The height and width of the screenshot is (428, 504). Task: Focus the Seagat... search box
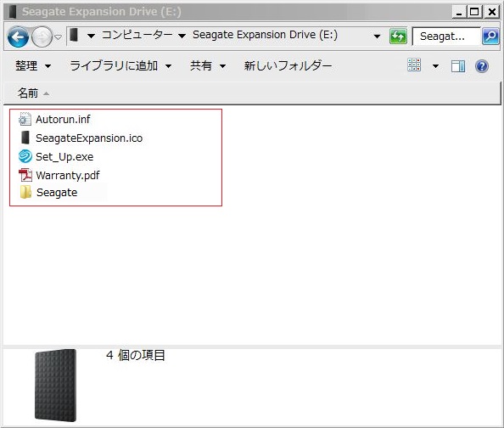tap(446, 36)
